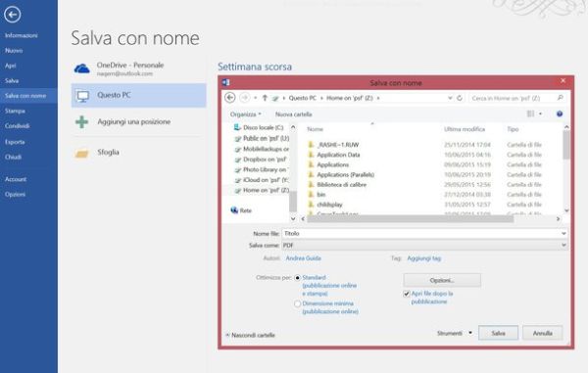Click the Andrea Guida author link
The width and height of the screenshot is (588, 373).
(x=304, y=258)
